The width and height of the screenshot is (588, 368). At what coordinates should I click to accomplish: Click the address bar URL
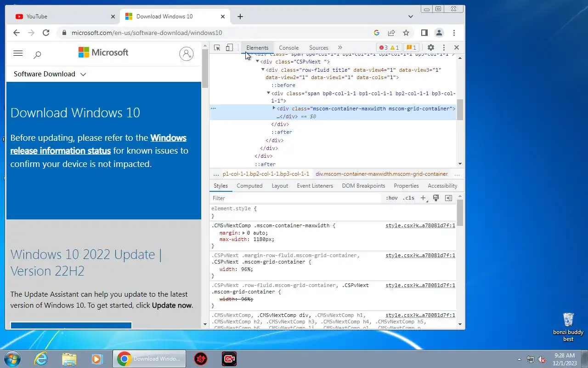147,33
